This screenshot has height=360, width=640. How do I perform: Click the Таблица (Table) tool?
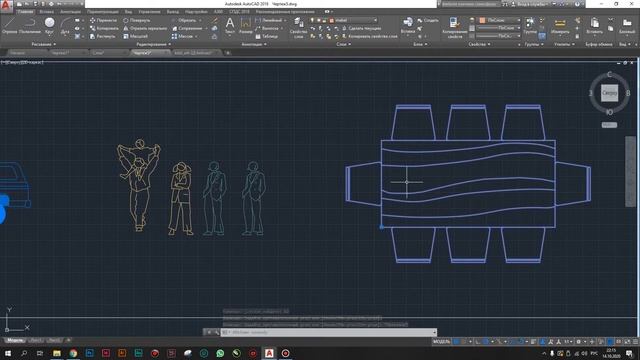[267, 36]
